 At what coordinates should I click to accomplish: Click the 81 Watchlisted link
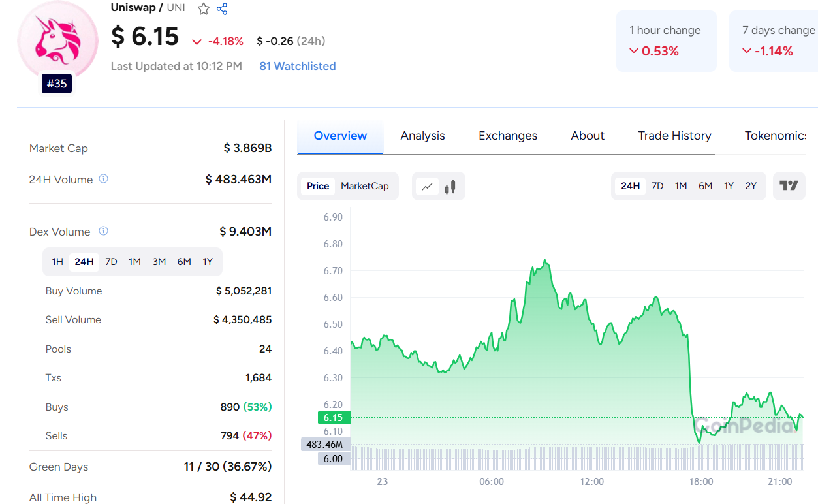click(x=298, y=66)
